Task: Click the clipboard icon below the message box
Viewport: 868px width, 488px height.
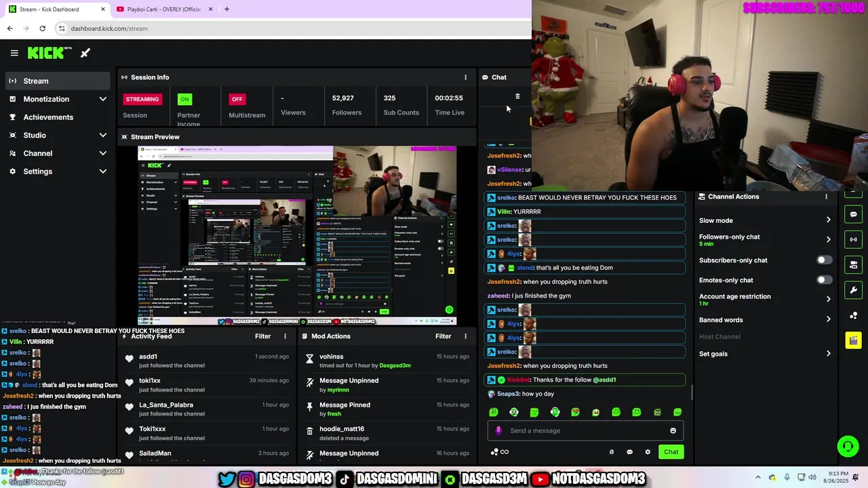Action: click(x=611, y=452)
